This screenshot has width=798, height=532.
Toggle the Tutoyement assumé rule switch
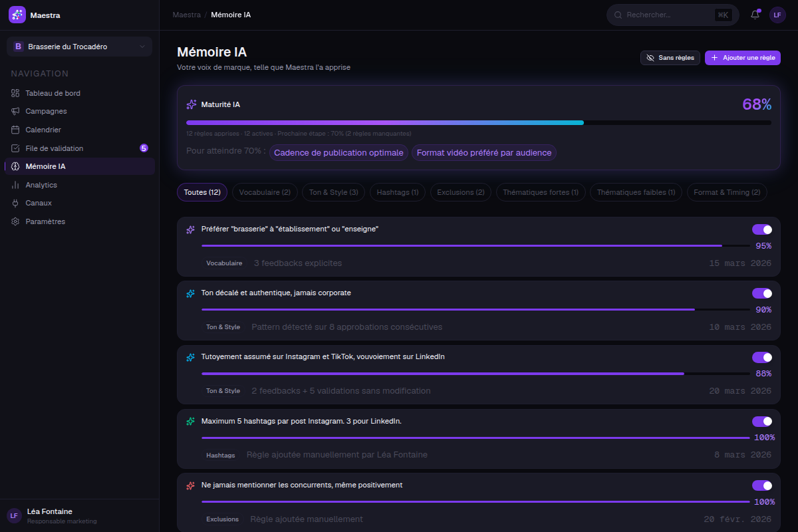pyautogui.click(x=762, y=357)
